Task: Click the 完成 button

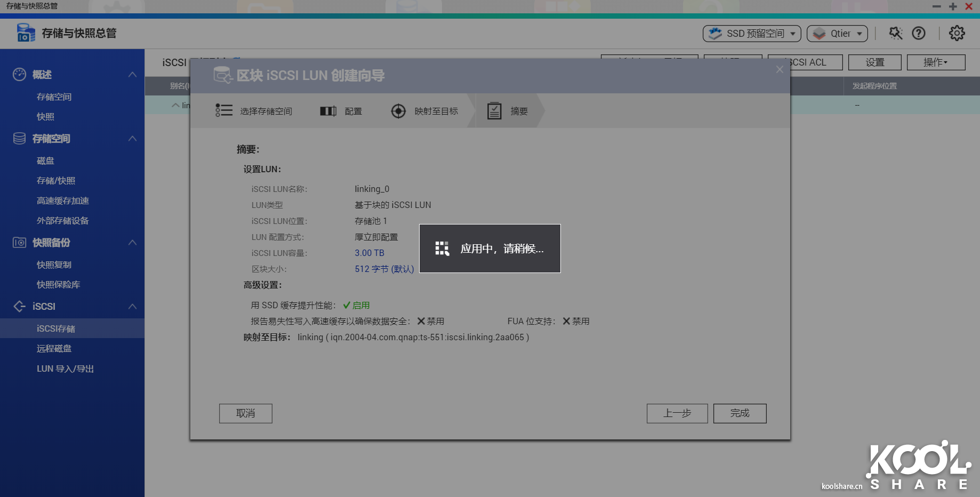Action: pos(740,413)
